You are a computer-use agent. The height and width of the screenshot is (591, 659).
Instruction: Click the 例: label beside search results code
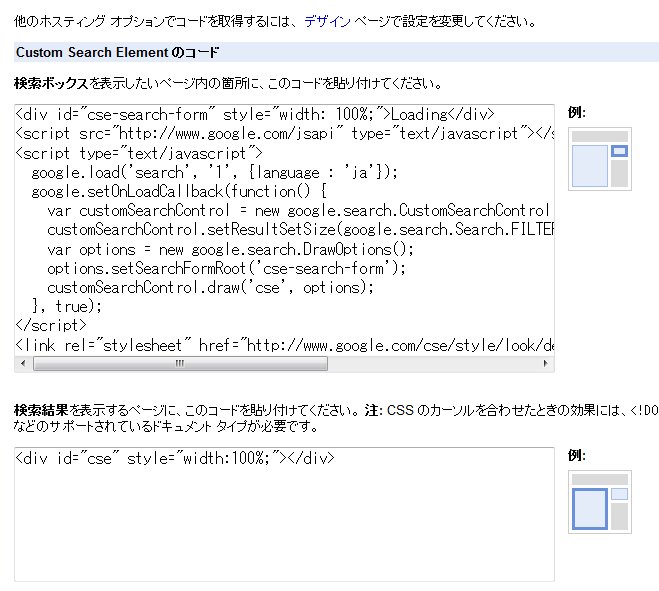577,455
